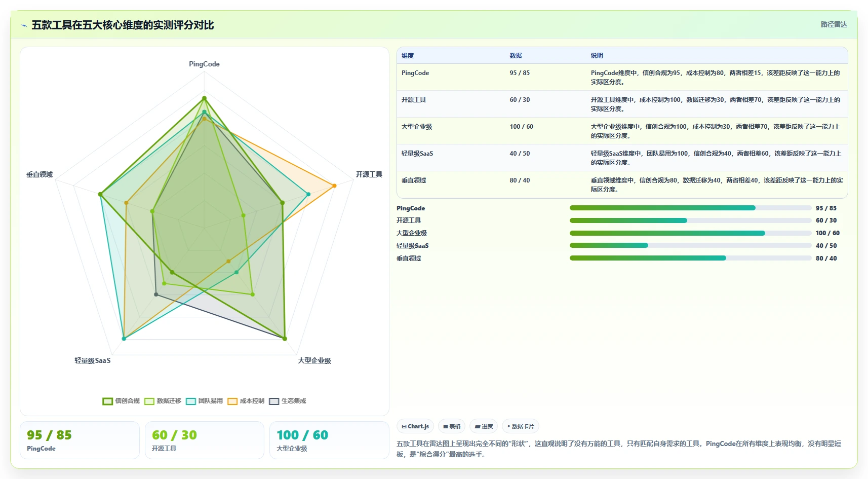
Task: Click the 开源工具 axis label on the radar chart
Action: (x=369, y=174)
